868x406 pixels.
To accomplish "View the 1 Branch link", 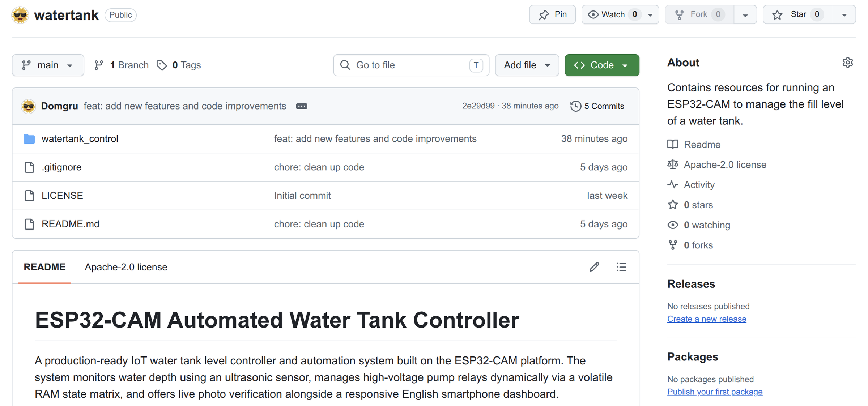I will click(x=122, y=65).
